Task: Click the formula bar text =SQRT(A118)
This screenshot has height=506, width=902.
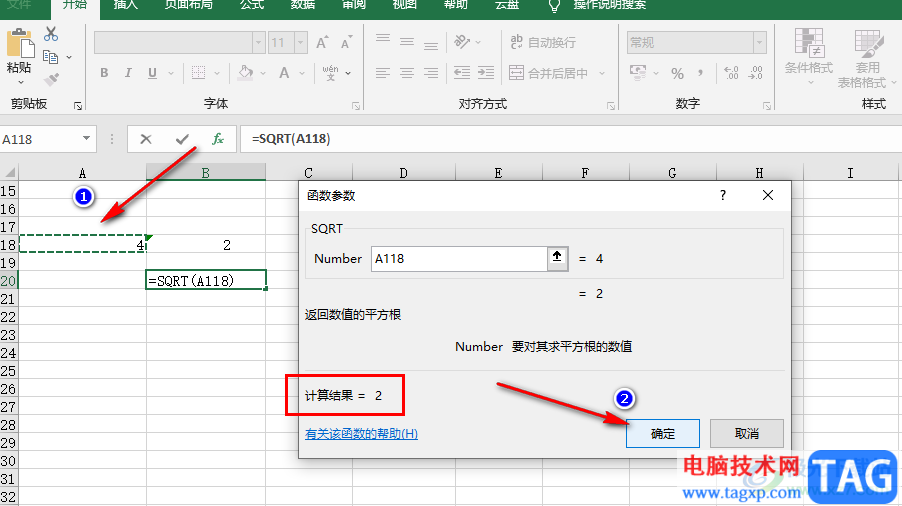Action: [x=291, y=139]
